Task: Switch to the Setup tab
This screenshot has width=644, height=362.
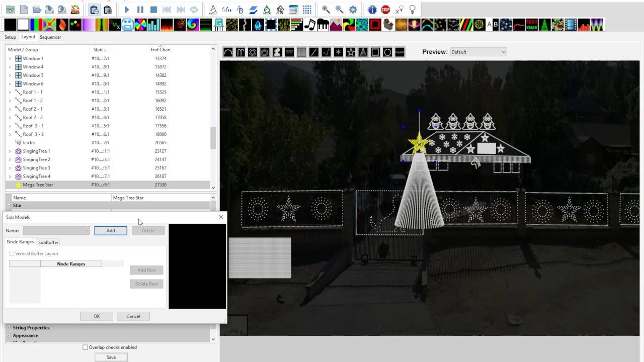Action: (10, 37)
